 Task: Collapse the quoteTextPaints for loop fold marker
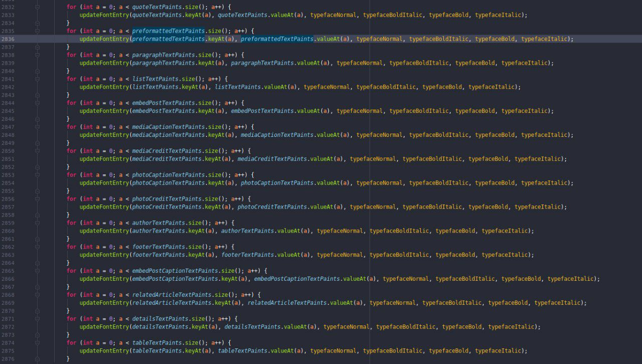pos(37,7)
